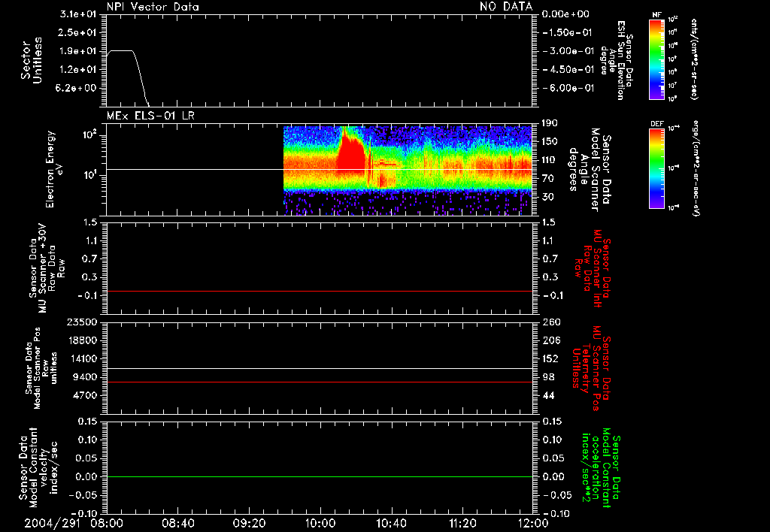The height and width of the screenshot is (532, 770).
Task: Click the '4700' left axis value
Action: click(x=86, y=395)
